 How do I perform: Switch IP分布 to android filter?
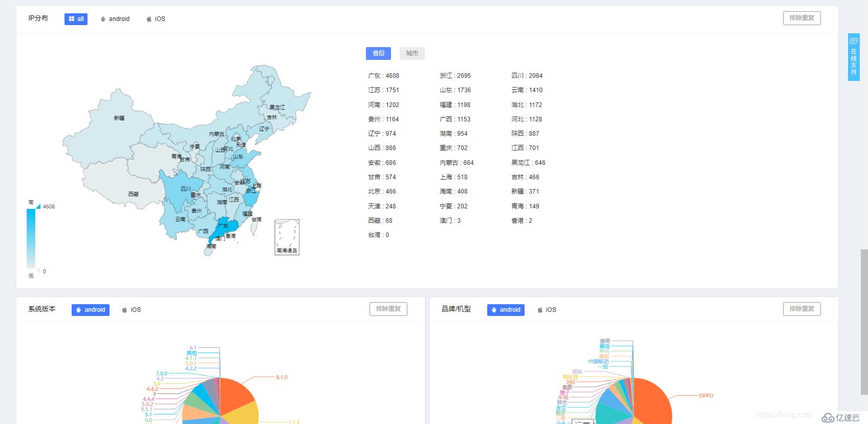click(x=115, y=19)
